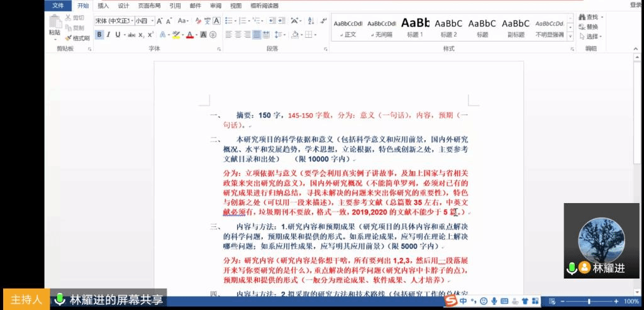Screen dimensions: 644x310
Task: Click the center alignment icon
Action: (x=239, y=35)
